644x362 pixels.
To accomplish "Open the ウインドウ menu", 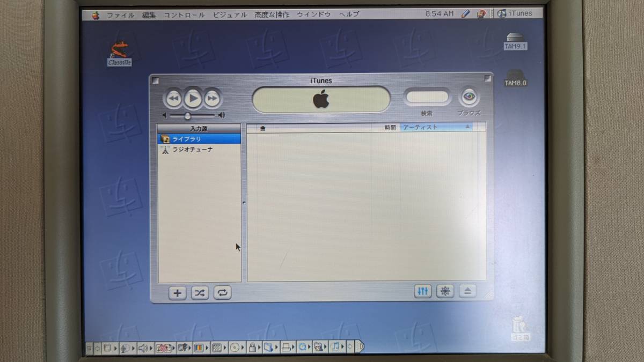I will click(313, 15).
